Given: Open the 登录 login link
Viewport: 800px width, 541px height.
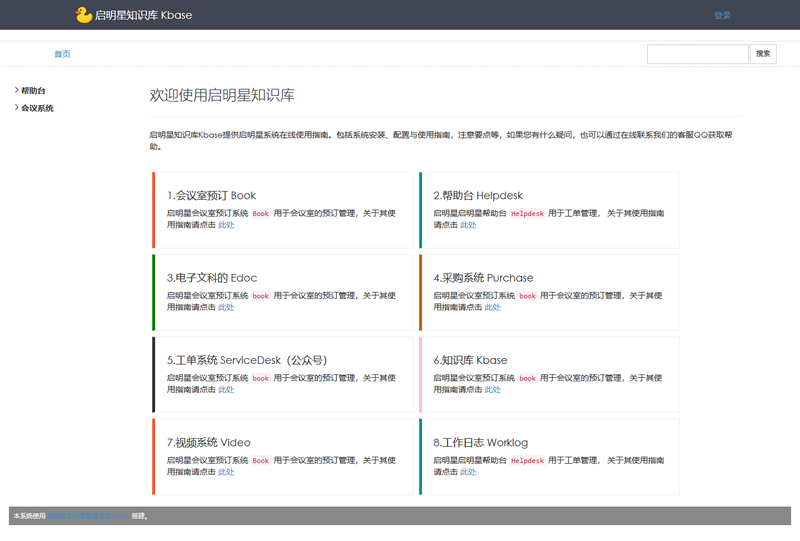Looking at the screenshot, I should [722, 15].
